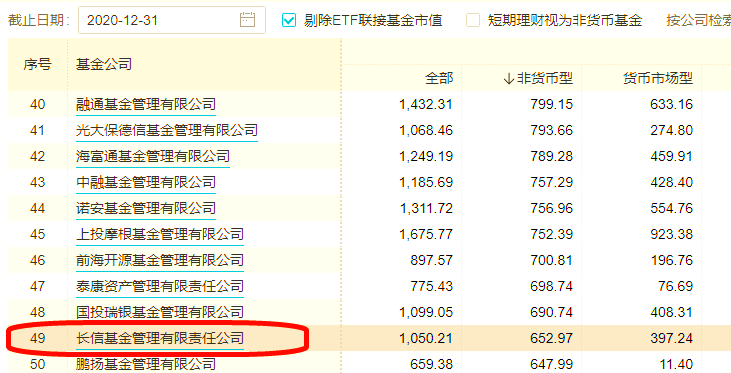The image size is (731, 373).
Task: Enable 短期理财视为非货币基金 checkbox
Action: click(x=473, y=20)
